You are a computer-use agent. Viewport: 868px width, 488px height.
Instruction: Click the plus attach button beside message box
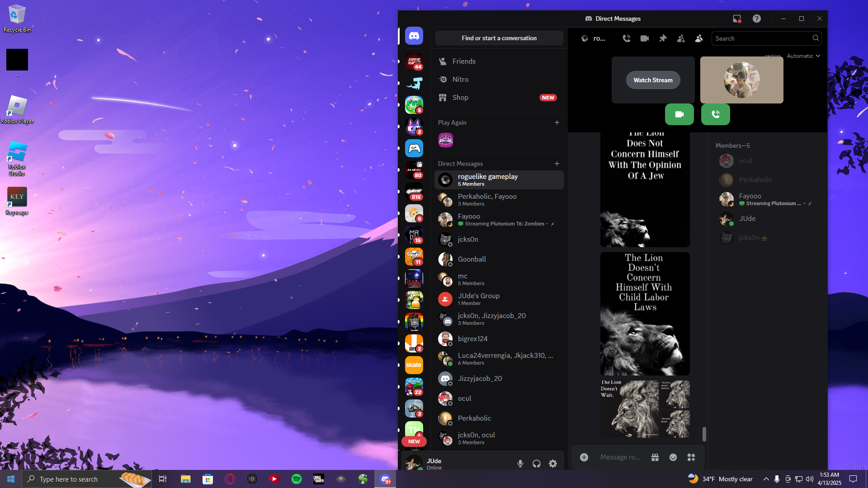tap(584, 457)
